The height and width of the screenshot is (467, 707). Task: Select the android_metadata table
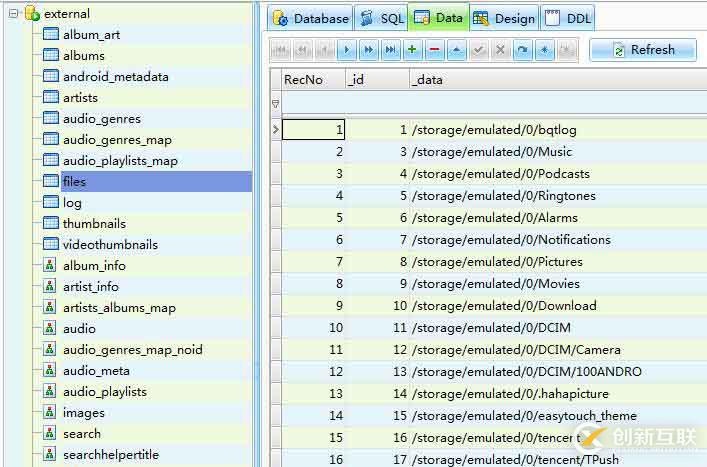coord(116,77)
